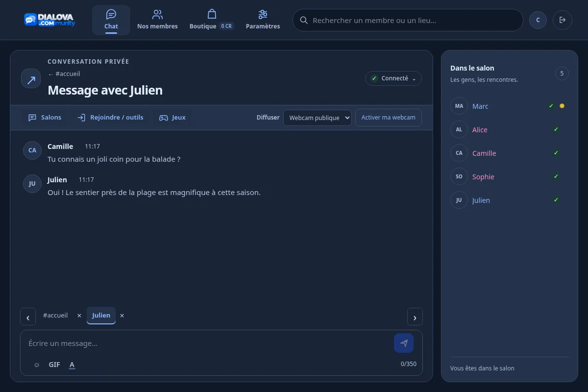This screenshot has width=588, height=392.
Task: Switch to the #accueil conversation tab
Action: [x=55, y=316]
